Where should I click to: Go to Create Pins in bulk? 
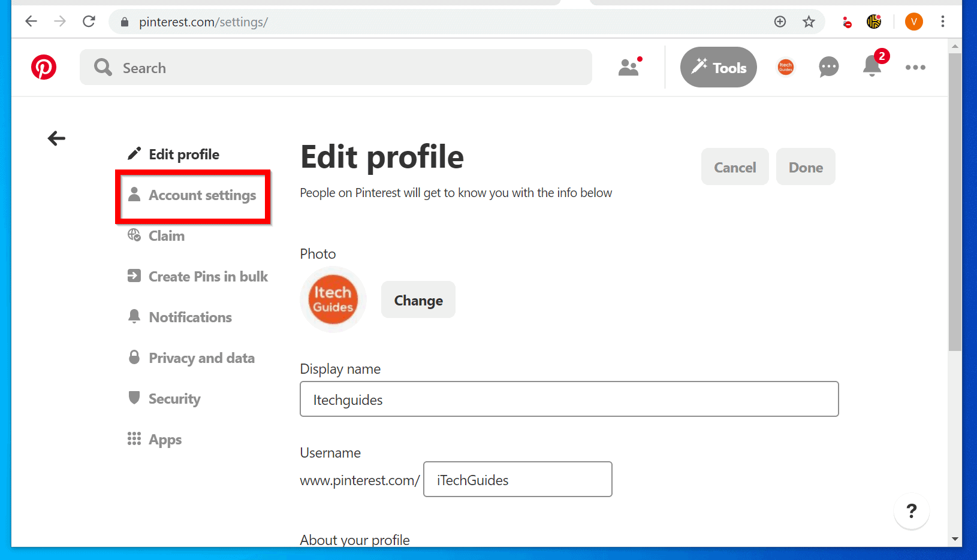click(x=208, y=276)
